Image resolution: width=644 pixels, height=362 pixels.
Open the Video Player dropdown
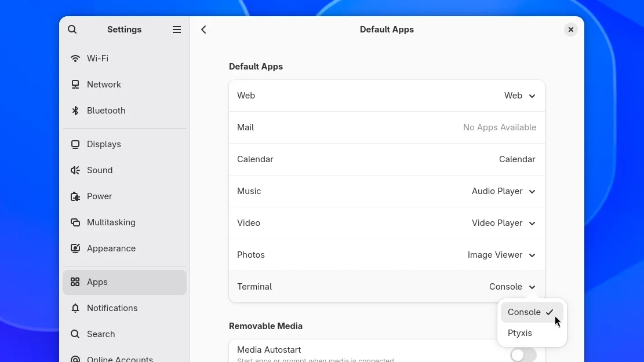[x=504, y=223]
